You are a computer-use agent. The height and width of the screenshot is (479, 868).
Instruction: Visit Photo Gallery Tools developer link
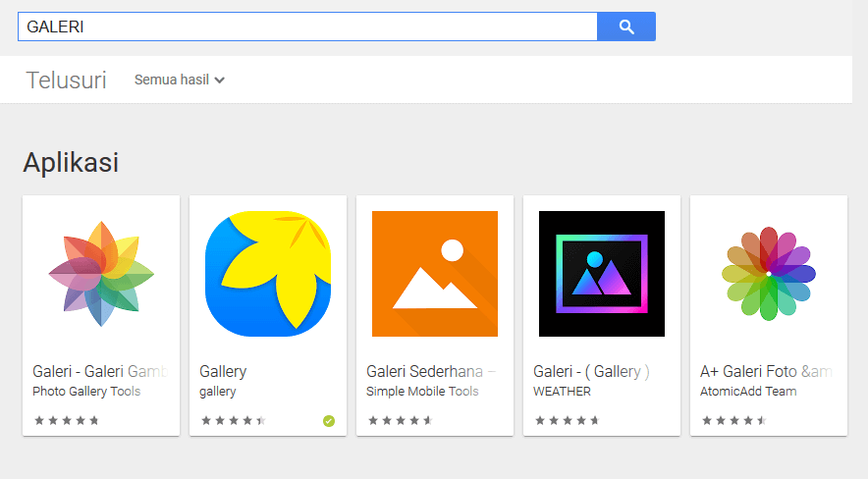pyautogui.click(x=86, y=392)
